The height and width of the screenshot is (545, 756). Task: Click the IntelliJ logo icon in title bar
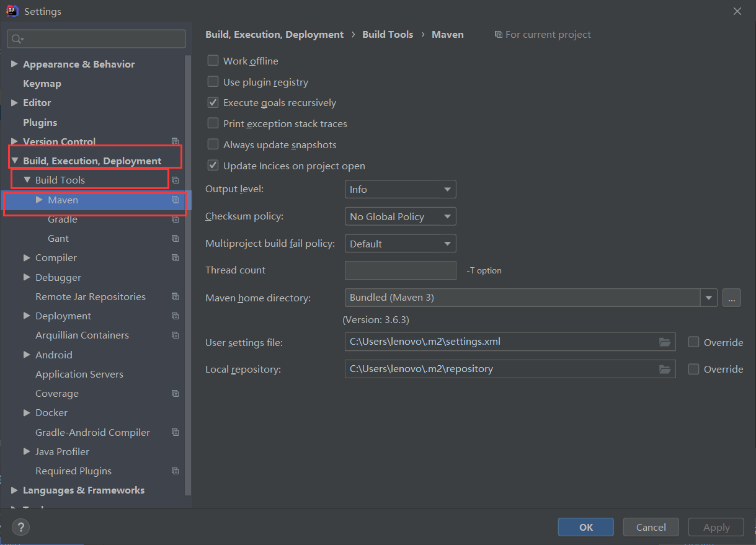[12, 11]
